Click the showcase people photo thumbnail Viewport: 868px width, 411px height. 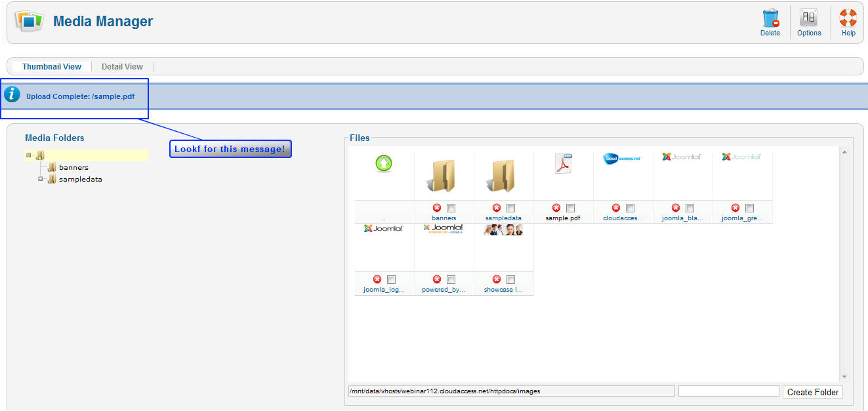pyautogui.click(x=503, y=229)
